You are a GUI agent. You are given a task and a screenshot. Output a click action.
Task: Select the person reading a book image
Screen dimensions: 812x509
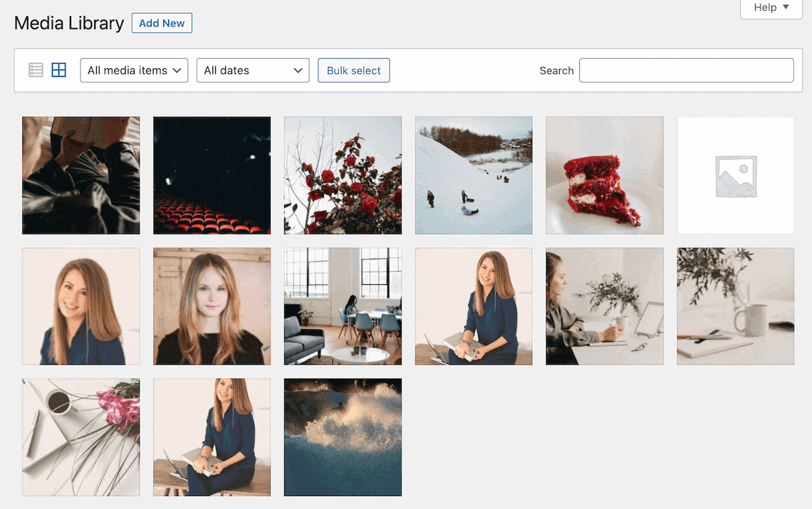point(81,175)
